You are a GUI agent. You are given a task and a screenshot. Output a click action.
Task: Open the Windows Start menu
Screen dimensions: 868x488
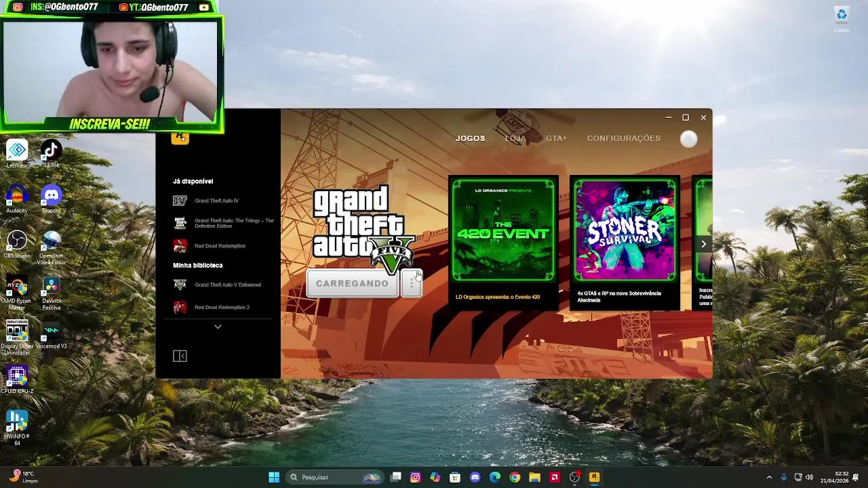pyautogui.click(x=274, y=477)
